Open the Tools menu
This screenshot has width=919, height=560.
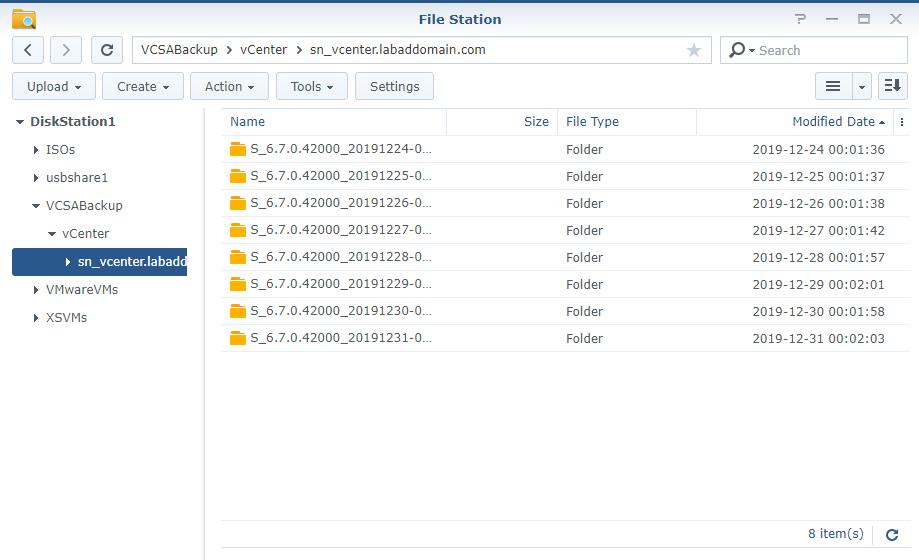(312, 87)
